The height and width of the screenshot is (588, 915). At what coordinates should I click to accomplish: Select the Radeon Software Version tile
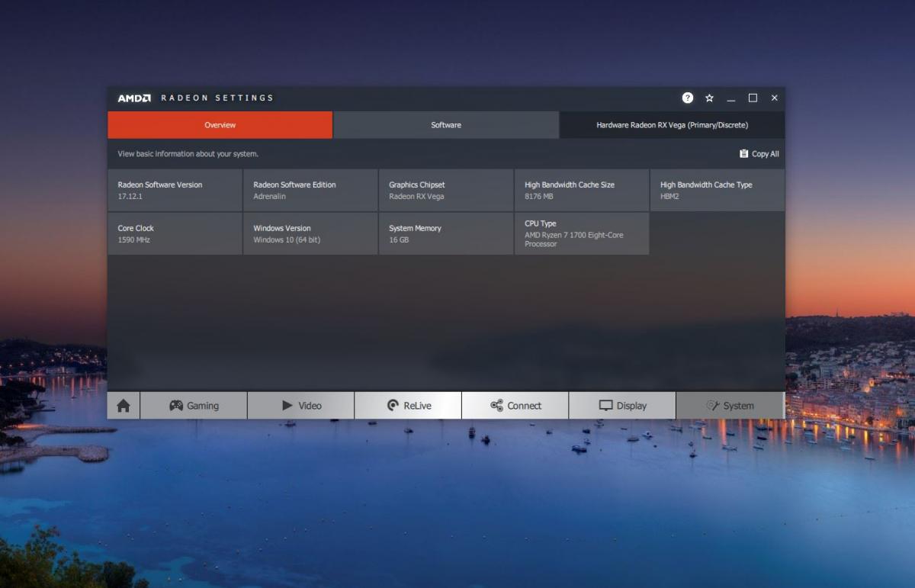click(175, 190)
